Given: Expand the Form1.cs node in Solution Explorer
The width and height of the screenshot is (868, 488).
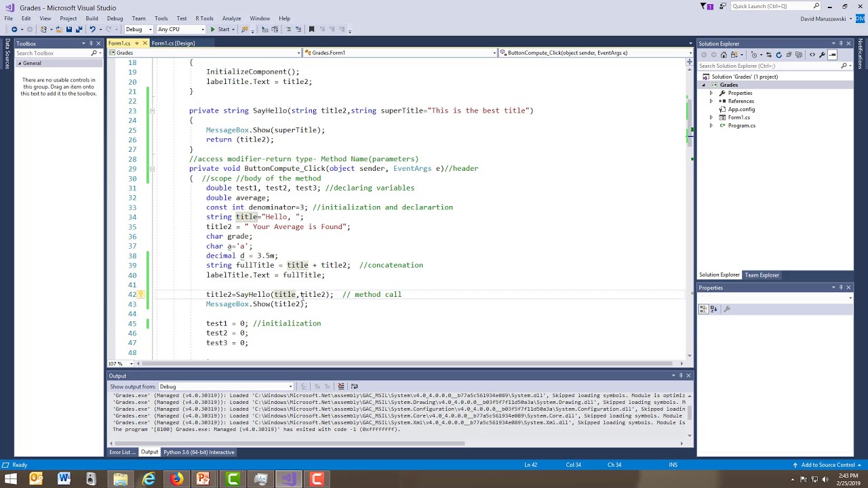Looking at the screenshot, I should click(x=711, y=117).
